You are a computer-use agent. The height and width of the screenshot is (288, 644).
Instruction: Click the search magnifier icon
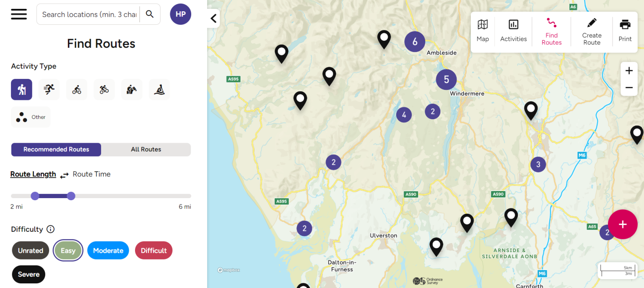pyautogui.click(x=150, y=14)
